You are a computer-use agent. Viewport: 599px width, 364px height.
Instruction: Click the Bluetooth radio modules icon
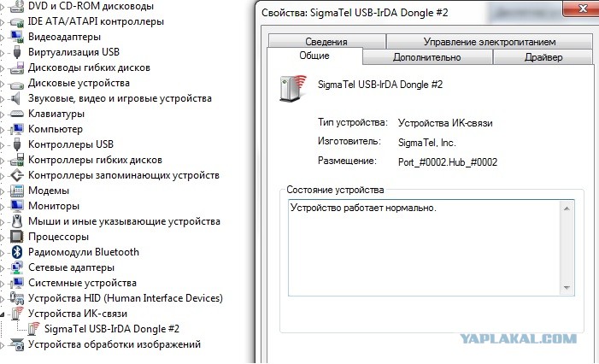17,252
